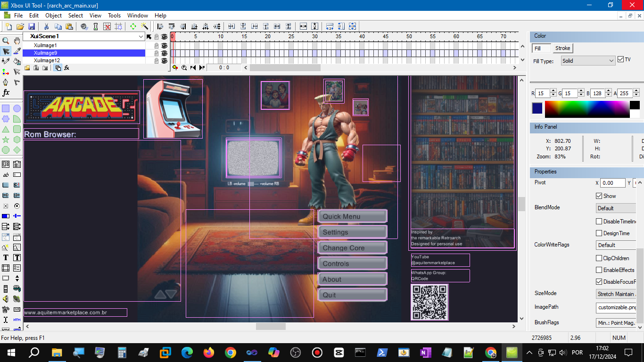This screenshot has width=644, height=362.
Task: Click frame 10 on the timeline ruler
Action: pyautogui.click(x=220, y=36)
